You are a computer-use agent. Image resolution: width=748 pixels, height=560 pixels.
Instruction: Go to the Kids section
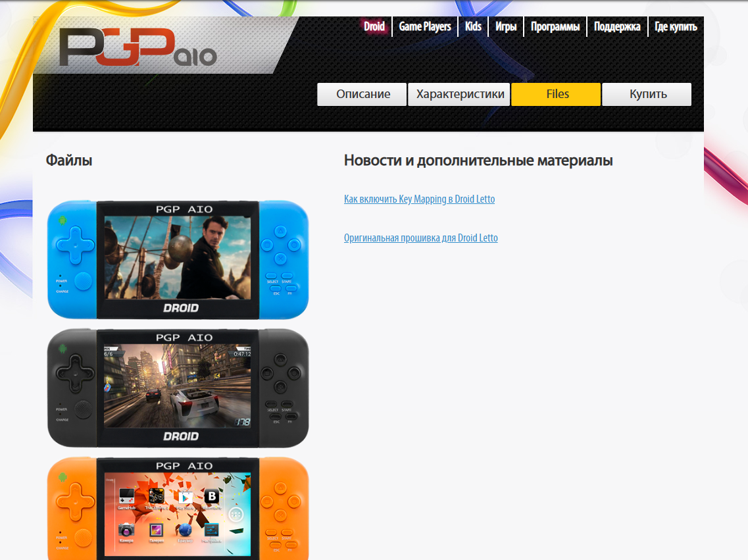pos(473,27)
